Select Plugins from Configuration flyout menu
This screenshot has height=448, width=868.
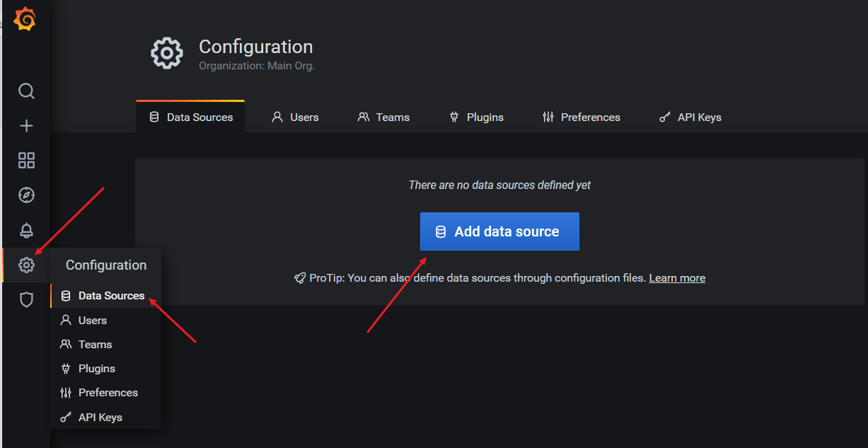coord(96,369)
